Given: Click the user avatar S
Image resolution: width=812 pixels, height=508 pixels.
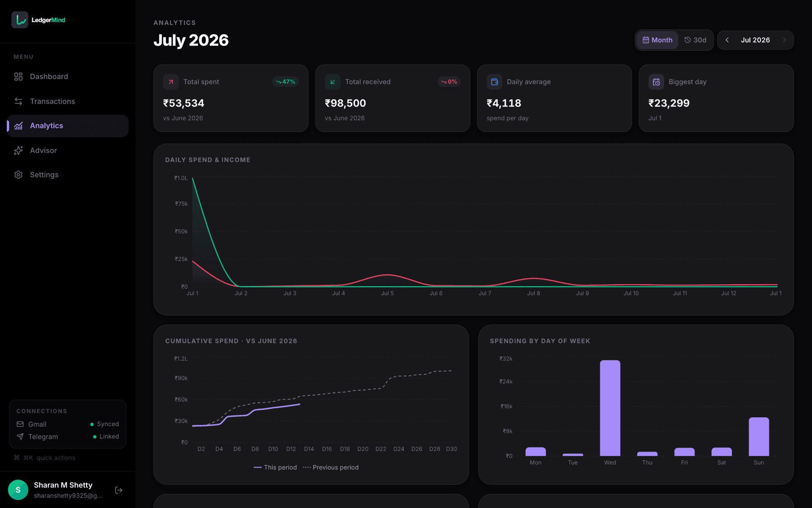Looking at the screenshot, I should (18, 490).
